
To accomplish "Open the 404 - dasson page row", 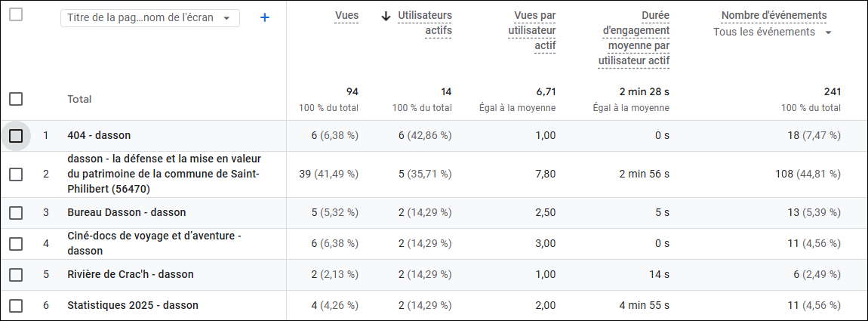I will coord(99,136).
